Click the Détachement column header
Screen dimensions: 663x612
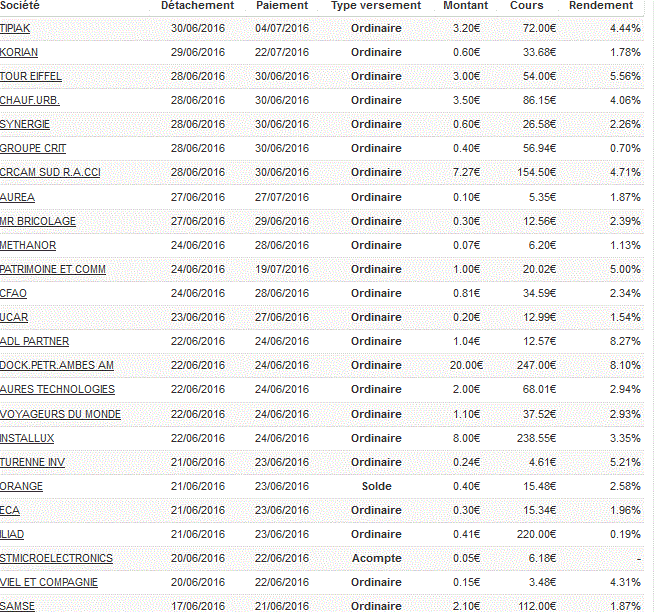(197, 5)
